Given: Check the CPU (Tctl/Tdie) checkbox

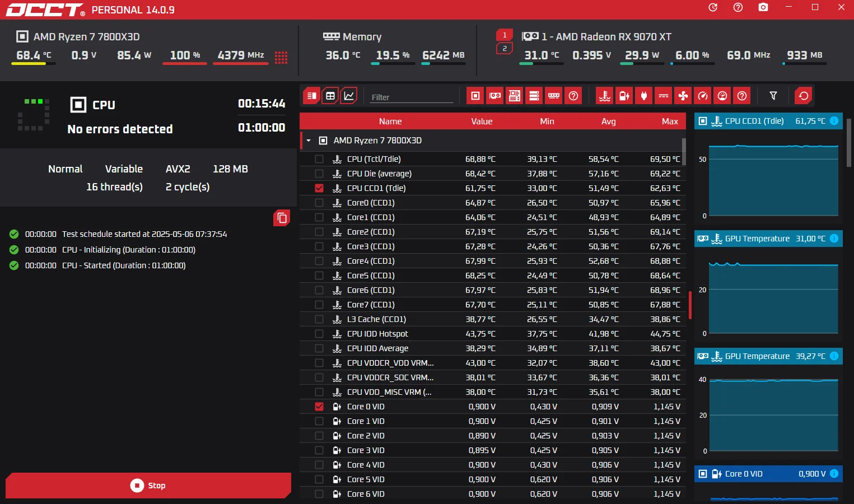Looking at the screenshot, I should coord(319,159).
